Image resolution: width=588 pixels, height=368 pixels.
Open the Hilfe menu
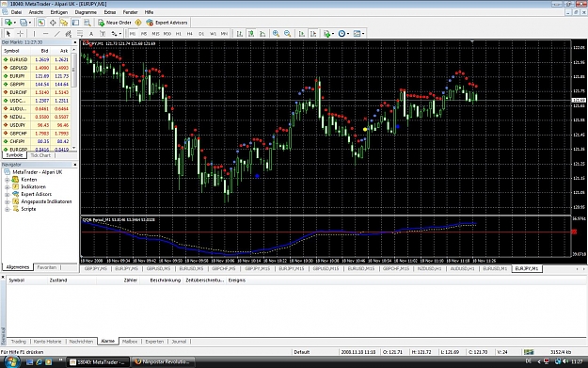coord(149,12)
